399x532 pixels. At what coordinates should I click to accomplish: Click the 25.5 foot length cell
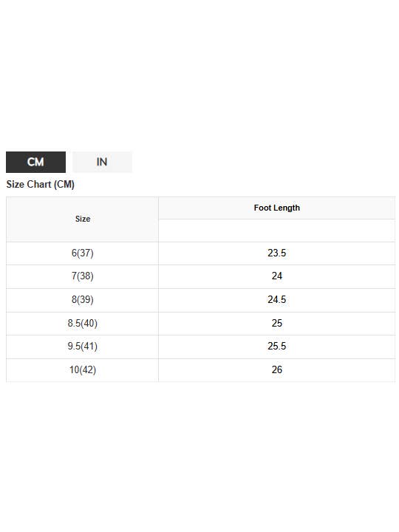point(277,347)
